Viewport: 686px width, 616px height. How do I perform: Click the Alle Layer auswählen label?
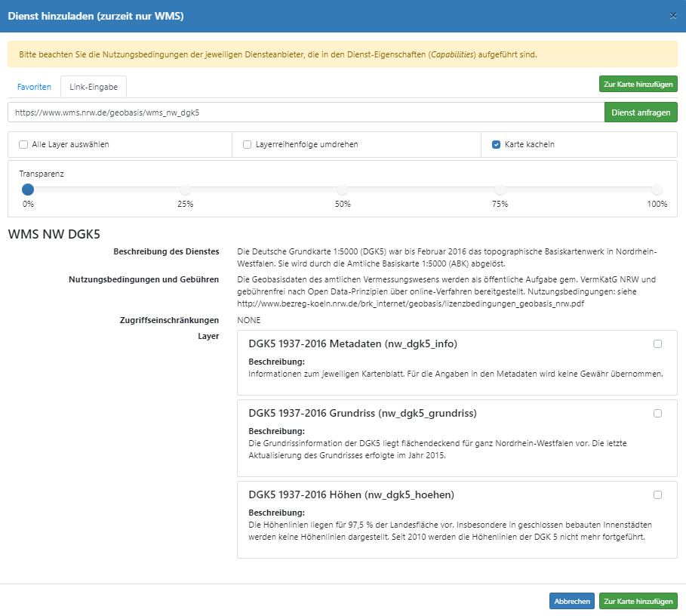[70, 144]
